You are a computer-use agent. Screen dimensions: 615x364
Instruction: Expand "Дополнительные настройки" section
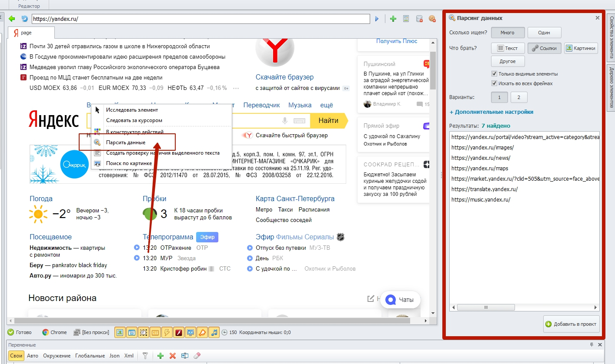(x=491, y=112)
